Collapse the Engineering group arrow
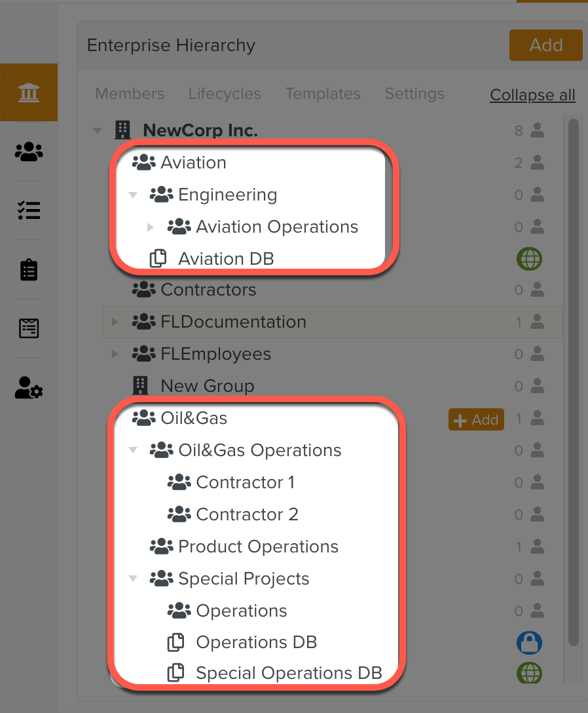 [x=133, y=195]
